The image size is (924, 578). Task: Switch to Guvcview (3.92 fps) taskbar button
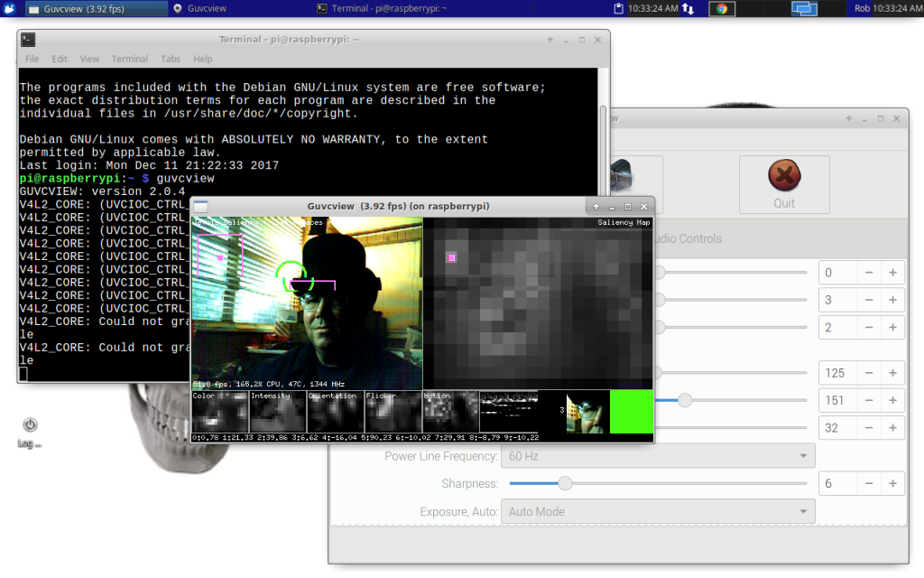[97, 8]
